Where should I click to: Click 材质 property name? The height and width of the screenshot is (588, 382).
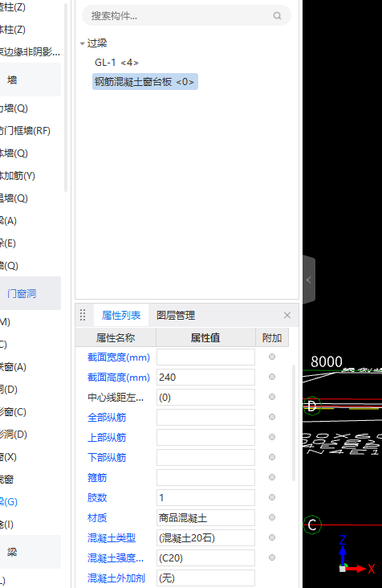click(97, 518)
